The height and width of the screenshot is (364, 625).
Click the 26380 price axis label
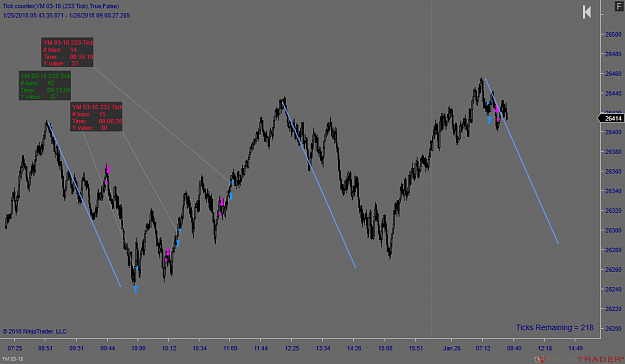pos(613,152)
